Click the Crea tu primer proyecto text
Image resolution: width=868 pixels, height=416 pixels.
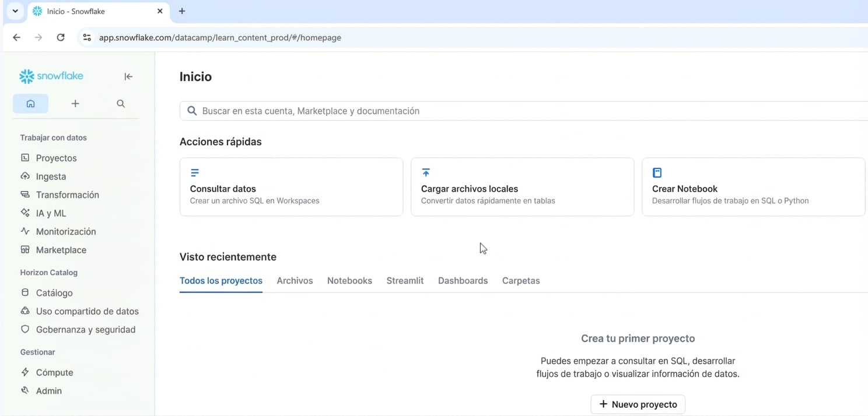coord(638,339)
